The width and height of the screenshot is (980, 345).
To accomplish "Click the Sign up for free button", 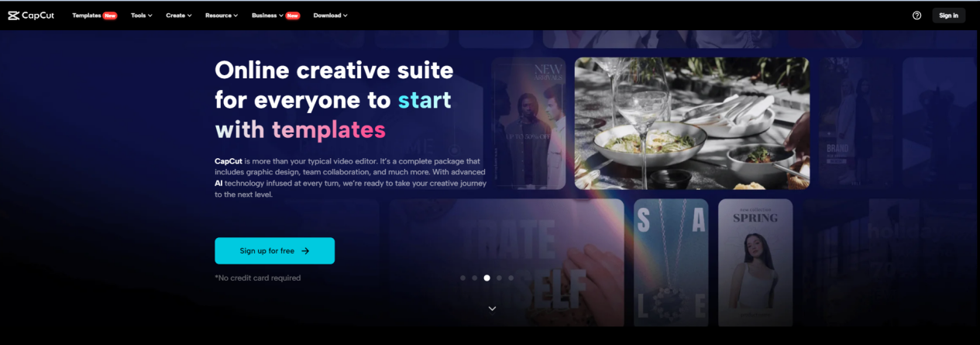I will (x=275, y=251).
